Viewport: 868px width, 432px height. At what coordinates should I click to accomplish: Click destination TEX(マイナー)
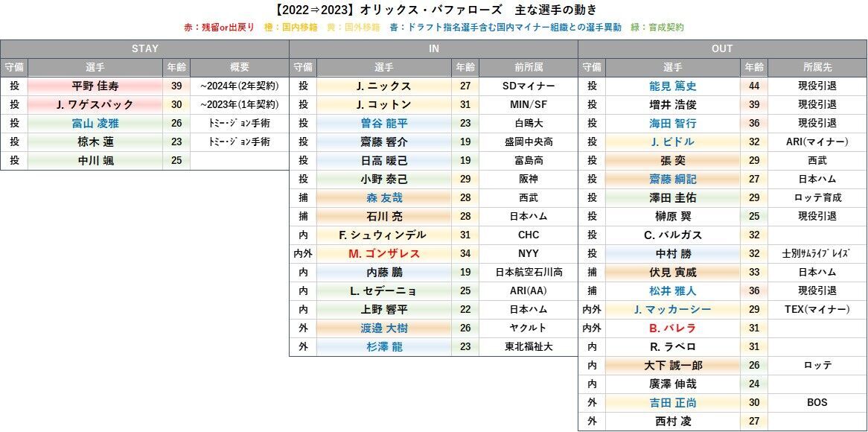[x=817, y=310]
